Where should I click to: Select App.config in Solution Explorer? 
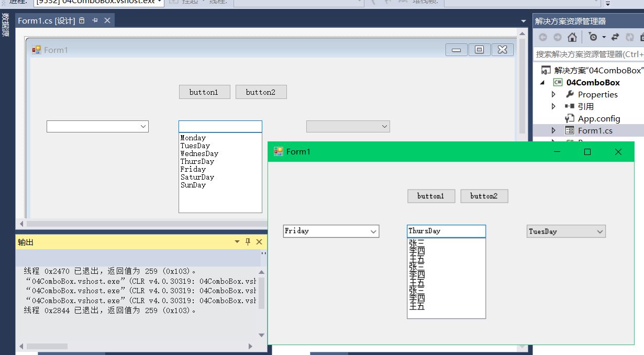click(x=598, y=119)
